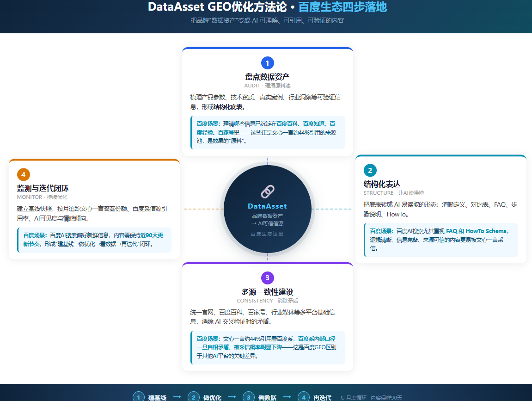Click the teal step 2 circle badge

coord(370,171)
